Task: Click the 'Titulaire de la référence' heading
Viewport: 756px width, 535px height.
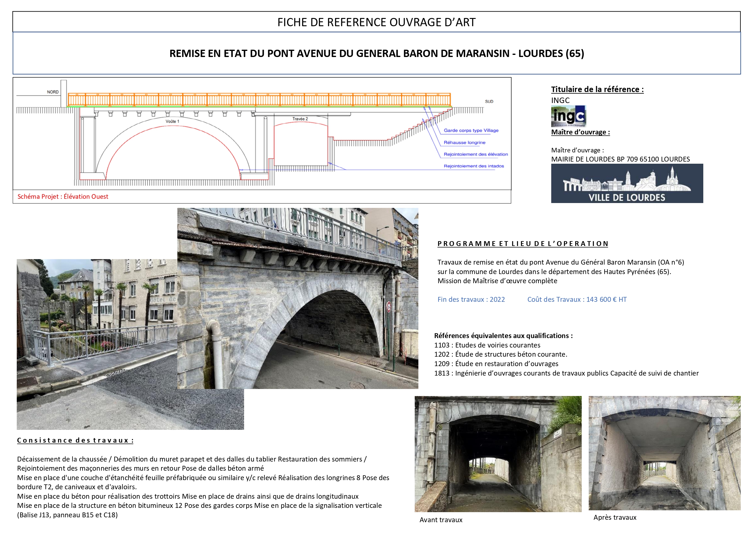Action: click(x=597, y=89)
